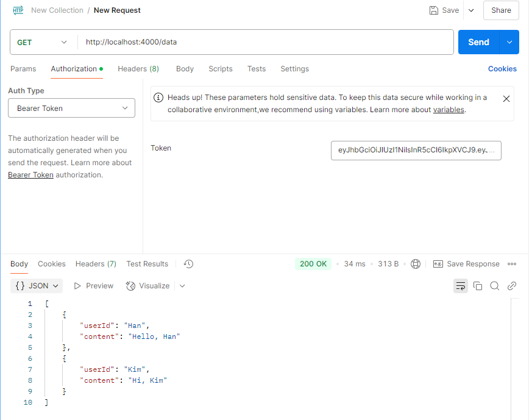
Task: Copy the response with copy icon
Action: (477, 286)
